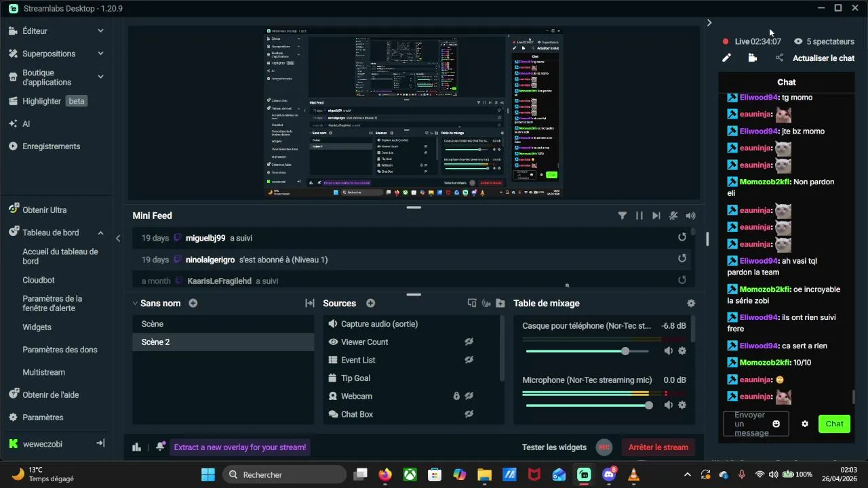
Task: Expand the Éditeur sidebar menu
Action: [100, 30]
